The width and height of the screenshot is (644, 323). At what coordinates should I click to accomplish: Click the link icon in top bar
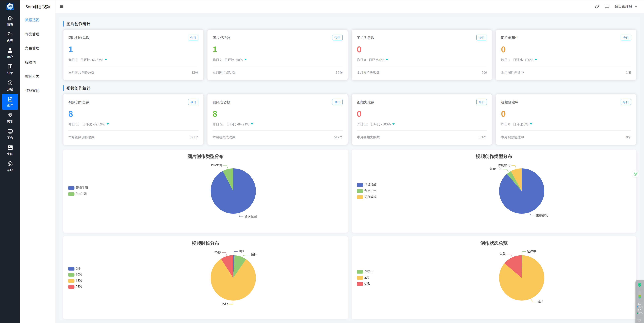597,7
